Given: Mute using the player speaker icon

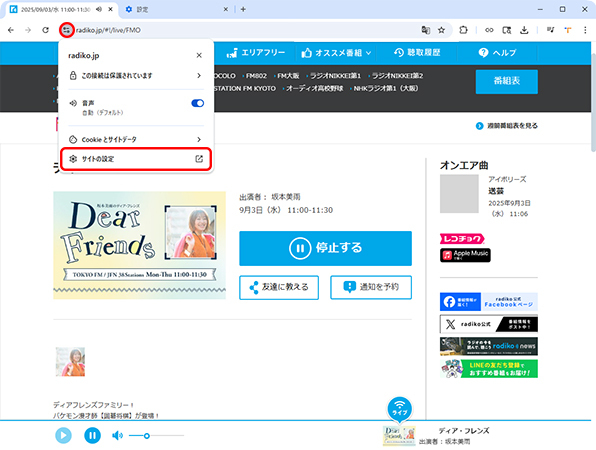Looking at the screenshot, I should (x=117, y=436).
